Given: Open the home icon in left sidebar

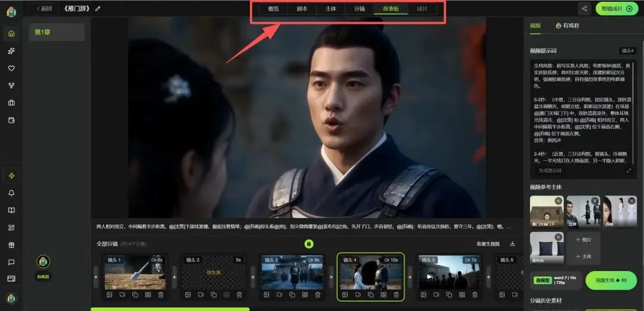Looking at the screenshot, I should coord(11,33).
